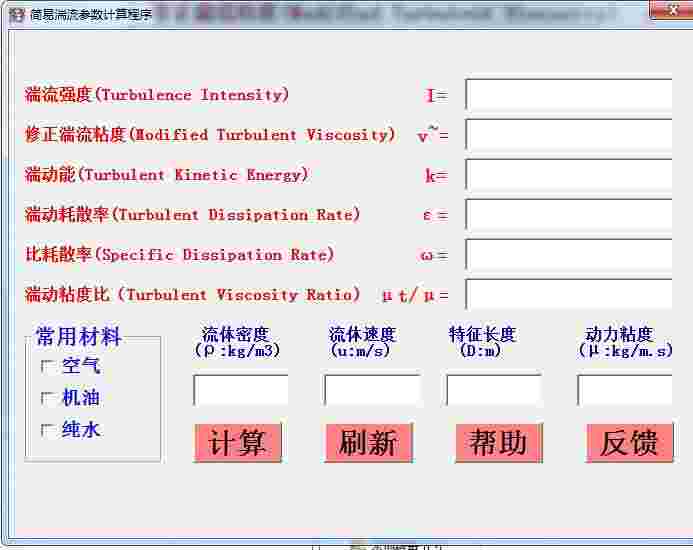
Task: Click the 湍动粘度比 Turbulent Viscosity Ratio label
Action: coord(192,294)
